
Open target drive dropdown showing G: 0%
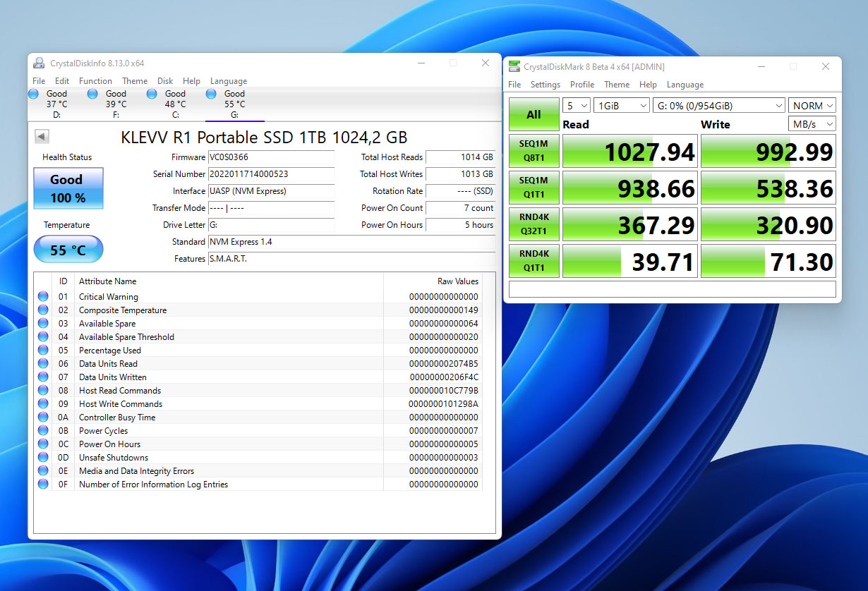point(719,106)
